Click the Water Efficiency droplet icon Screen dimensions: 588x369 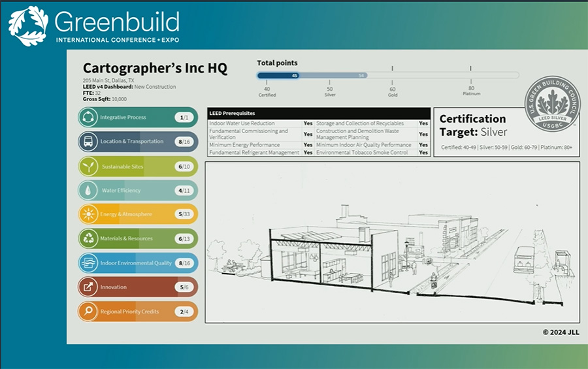pos(88,191)
